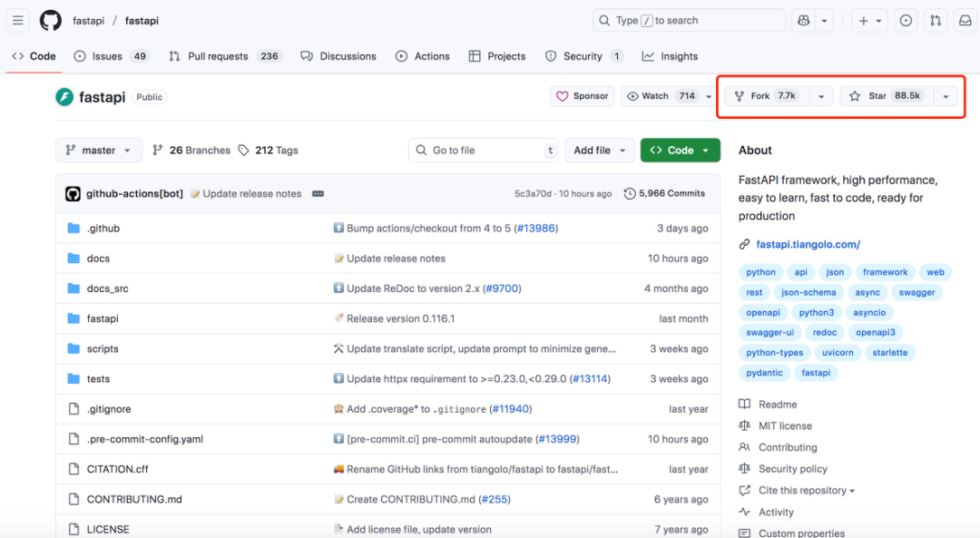Open pull request link #13114
980x538 pixels.
coord(590,378)
